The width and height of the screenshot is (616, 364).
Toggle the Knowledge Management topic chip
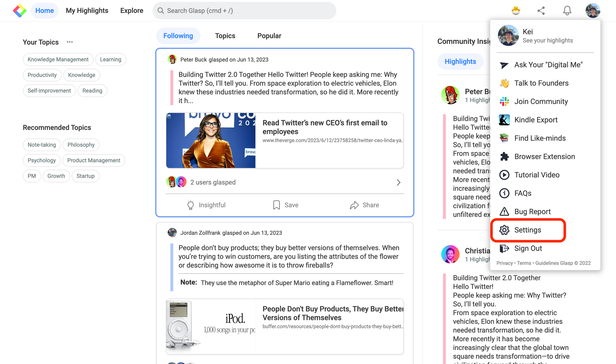(x=58, y=59)
